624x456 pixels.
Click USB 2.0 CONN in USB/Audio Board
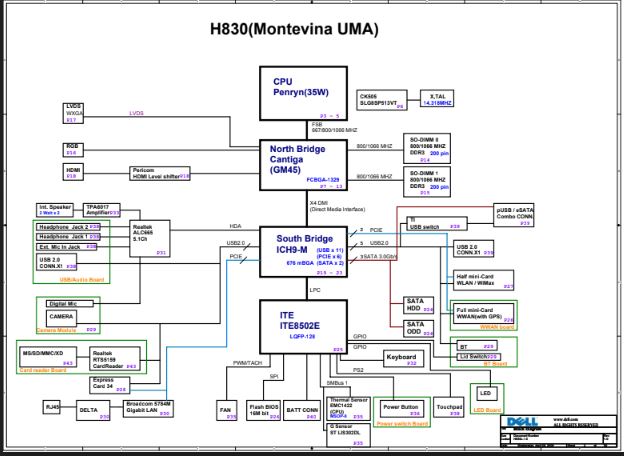56,262
